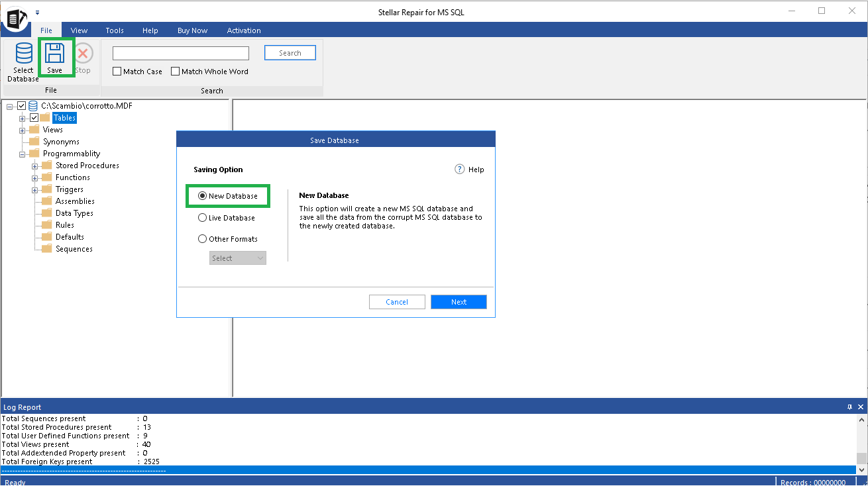Expand the Tables tree node
The width and height of the screenshot is (868, 486).
coord(23,118)
